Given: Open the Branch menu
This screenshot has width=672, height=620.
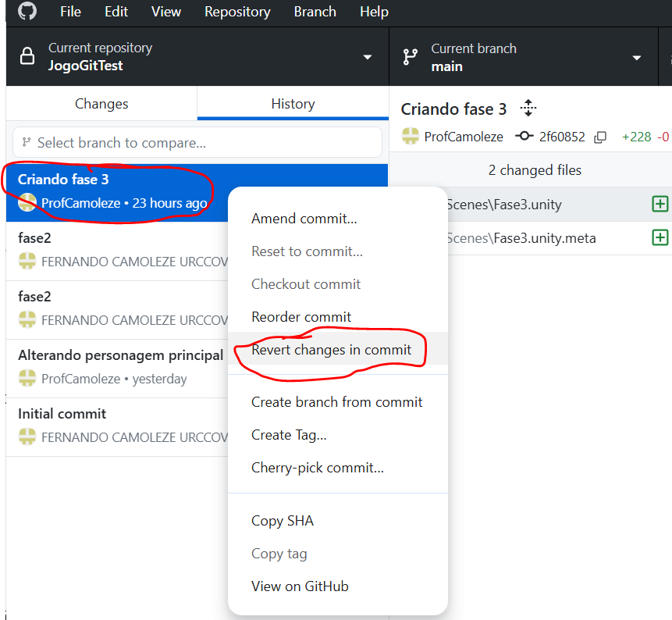Looking at the screenshot, I should 315,12.
